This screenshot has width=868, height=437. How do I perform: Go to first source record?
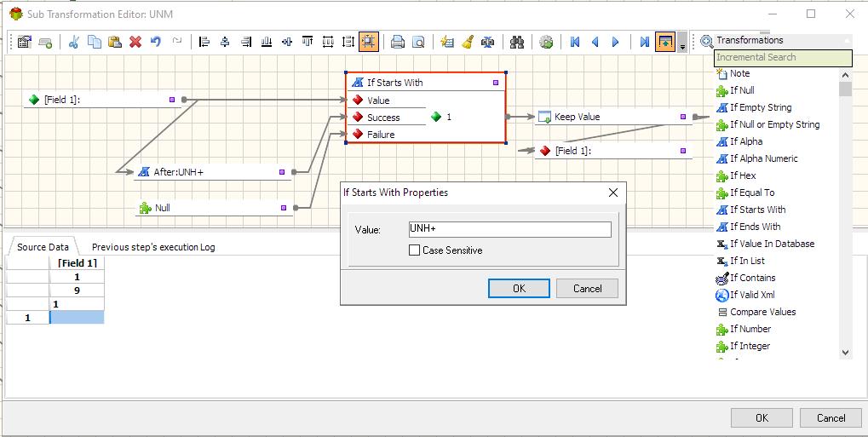click(575, 42)
